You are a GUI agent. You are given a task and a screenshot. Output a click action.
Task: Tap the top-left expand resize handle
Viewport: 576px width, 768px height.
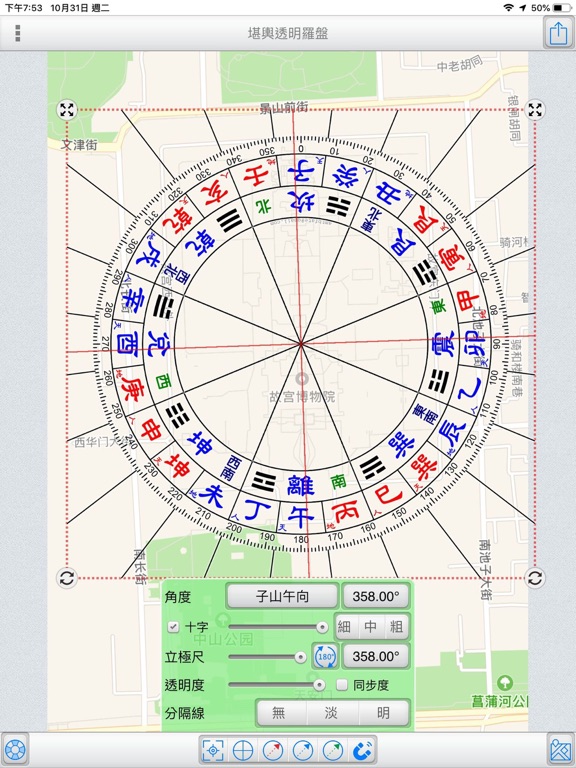[x=67, y=110]
